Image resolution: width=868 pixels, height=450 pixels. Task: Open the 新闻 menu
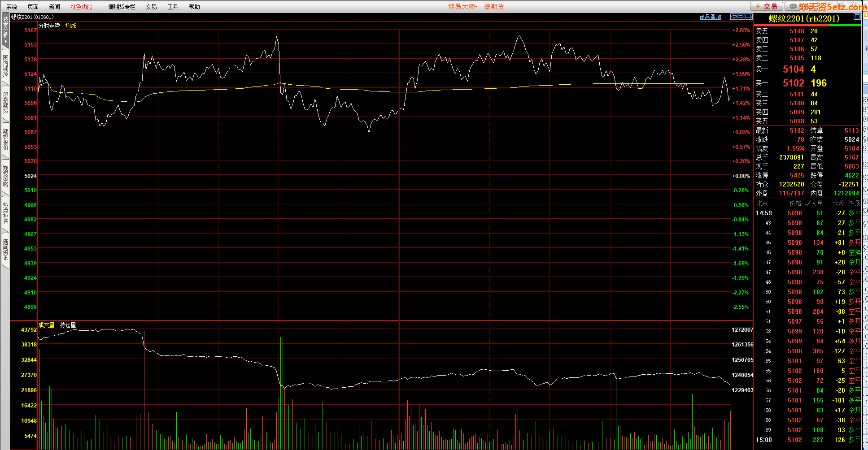pyautogui.click(x=55, y=7)
